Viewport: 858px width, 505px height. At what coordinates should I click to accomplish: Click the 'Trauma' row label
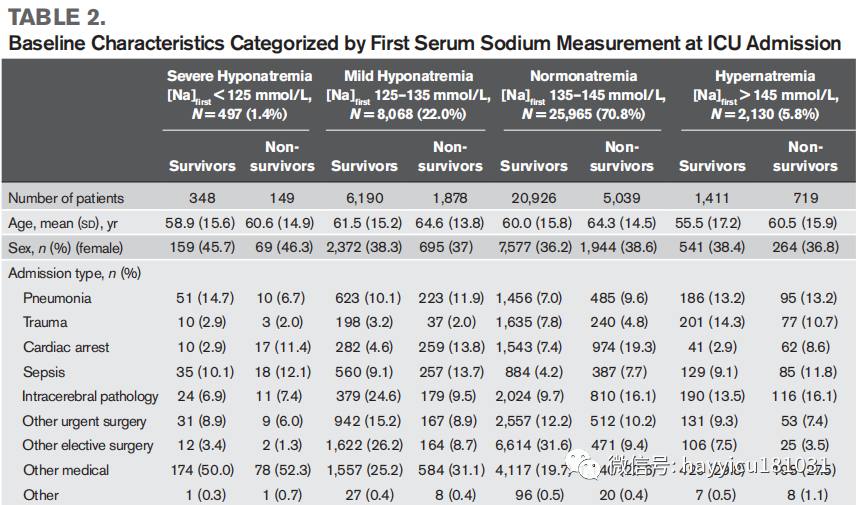pyautogui.click(x=45, y=322)
